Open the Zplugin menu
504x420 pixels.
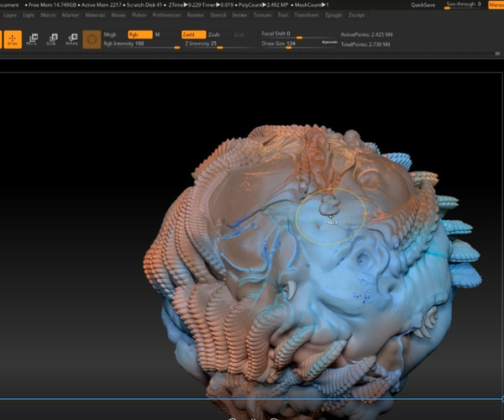(333, 15)
